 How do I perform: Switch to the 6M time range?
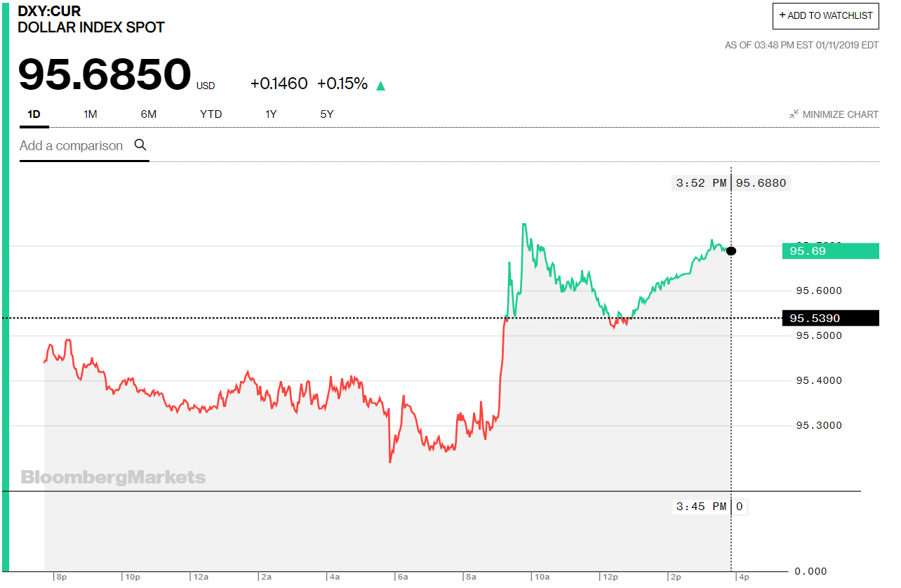149,114
